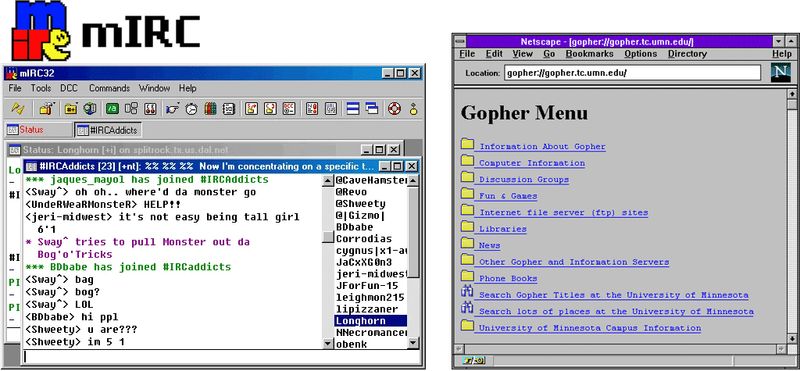Click folder icon next to News
Viewport: 800px width, 371px height.
click(467, 243)
